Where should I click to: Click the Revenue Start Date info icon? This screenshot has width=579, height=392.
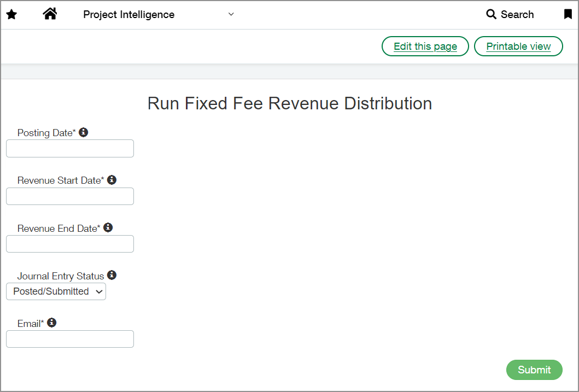tap(112, 179)
